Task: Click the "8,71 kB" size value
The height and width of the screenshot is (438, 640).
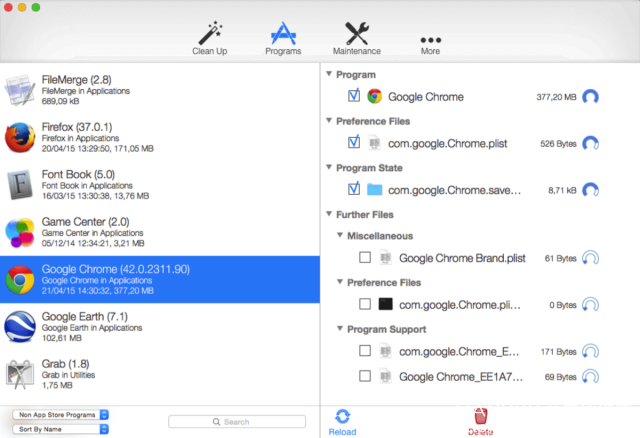Action: 562,190
